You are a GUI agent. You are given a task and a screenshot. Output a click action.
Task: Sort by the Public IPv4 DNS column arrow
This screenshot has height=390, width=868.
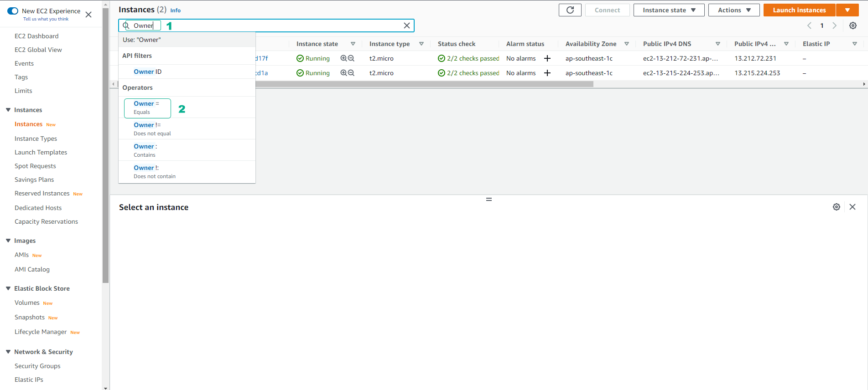[x=718, y=44]
